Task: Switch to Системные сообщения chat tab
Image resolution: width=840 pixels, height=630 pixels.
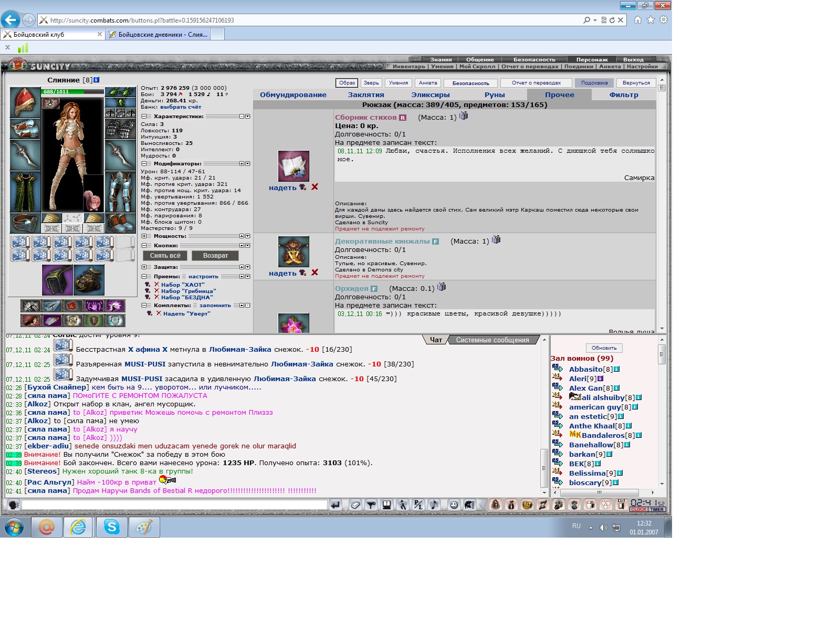Action: pyautogui.click(x=492, y=340)
